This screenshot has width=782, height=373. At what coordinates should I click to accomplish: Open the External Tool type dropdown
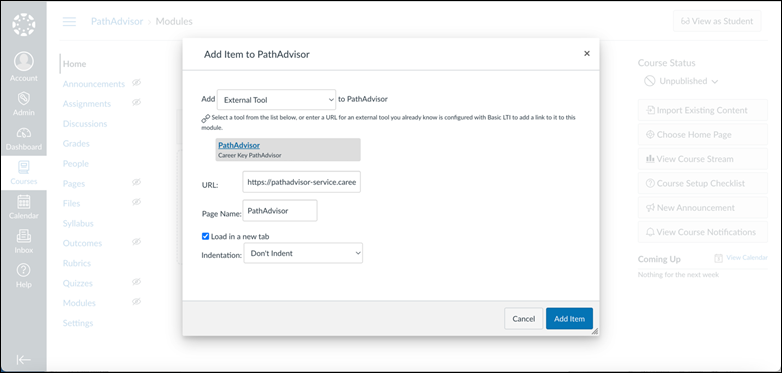click(x=276, y=100)
